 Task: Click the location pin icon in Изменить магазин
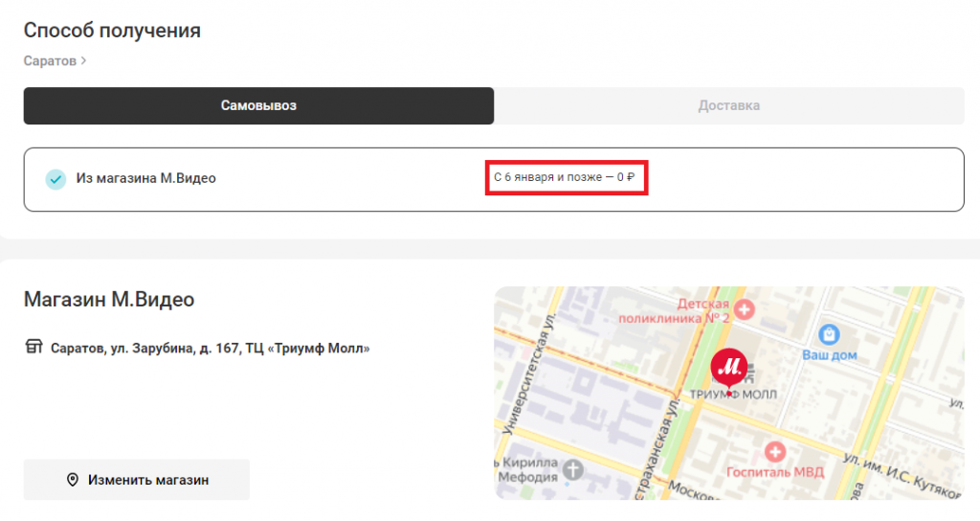tap(73, 480)
